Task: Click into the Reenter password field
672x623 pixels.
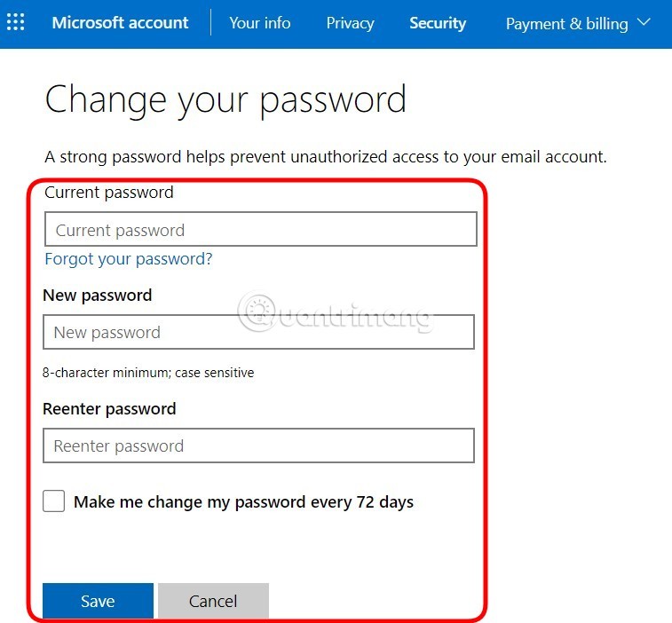Action: pos(258,446)
